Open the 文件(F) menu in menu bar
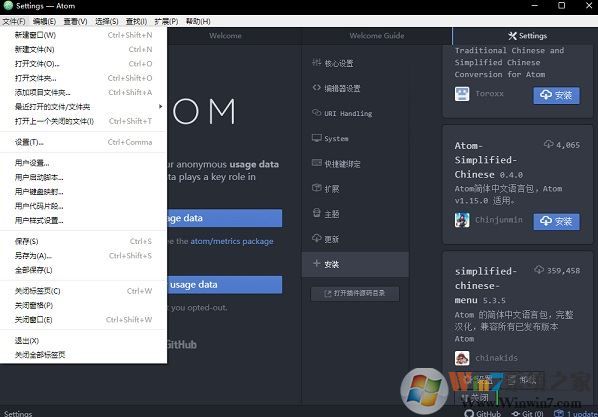This screenshot has height=417, width=598. tap(14, 21)
